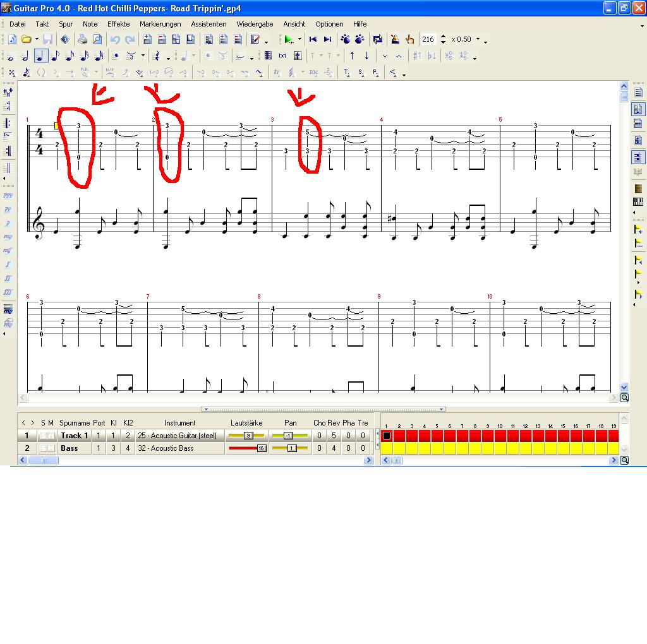The width and height of the screenshot is (647, 644).
Task: Increase tempo with stepper up arrow
Action: pyautogui.click(x=443, y=36)
